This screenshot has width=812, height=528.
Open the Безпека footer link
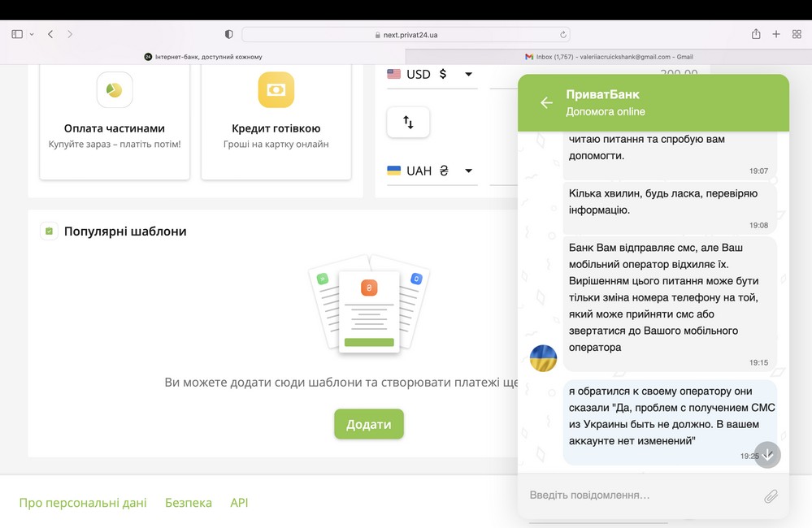pyautogui.click(x=189, y=503)
